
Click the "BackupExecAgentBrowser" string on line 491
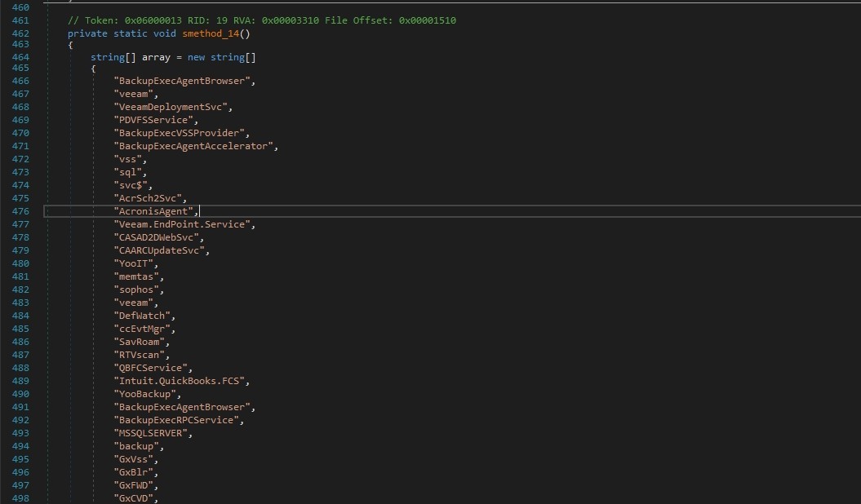point(182,407)
